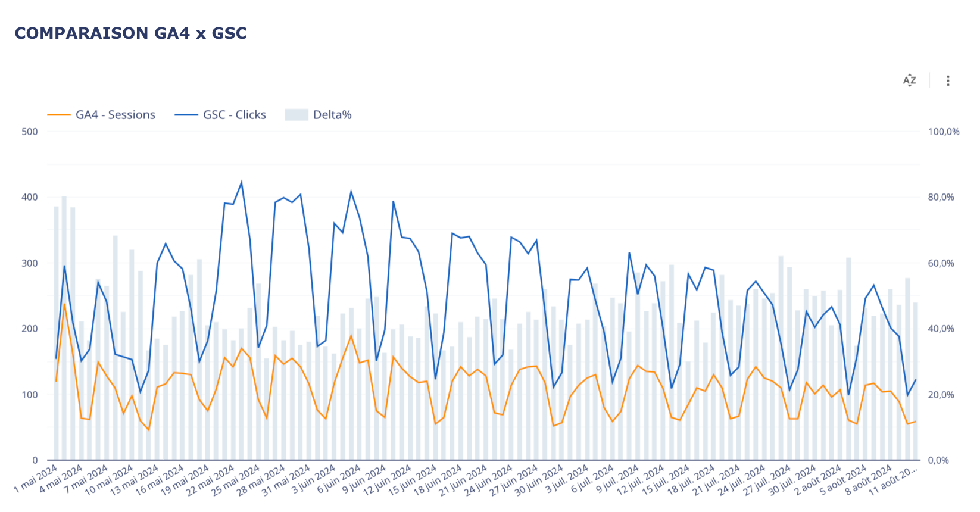Click the 27 juil. 2024 date label
Viewport: 980px width, 512px height.
[767, 480]
